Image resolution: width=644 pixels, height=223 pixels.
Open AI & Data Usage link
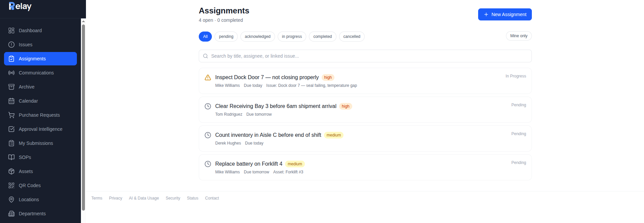[144, 198]
